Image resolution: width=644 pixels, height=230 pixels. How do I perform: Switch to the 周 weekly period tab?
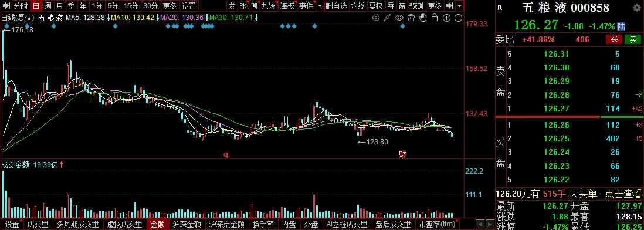(x=48, y=6)
